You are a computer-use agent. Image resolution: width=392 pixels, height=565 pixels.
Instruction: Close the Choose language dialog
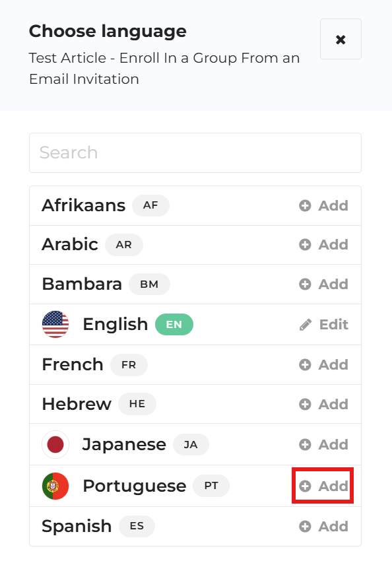coord(341,39)
